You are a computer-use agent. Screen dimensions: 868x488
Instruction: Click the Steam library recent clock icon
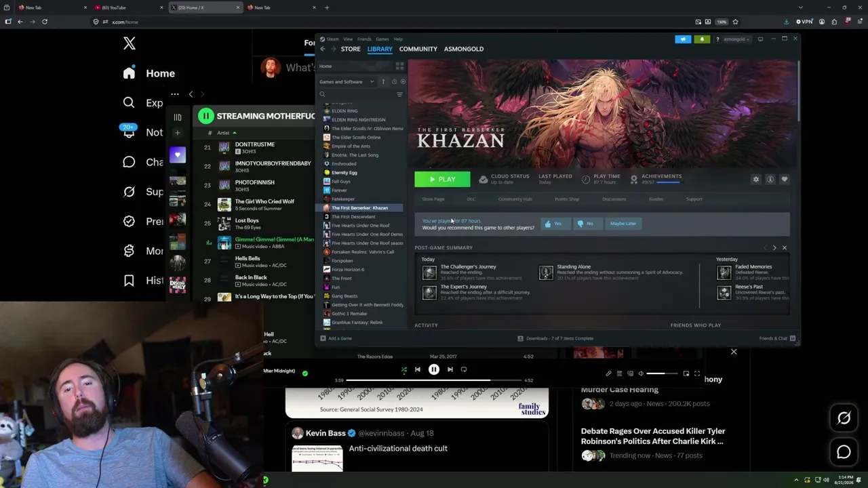pyautogui.click(x=394, y=81)
